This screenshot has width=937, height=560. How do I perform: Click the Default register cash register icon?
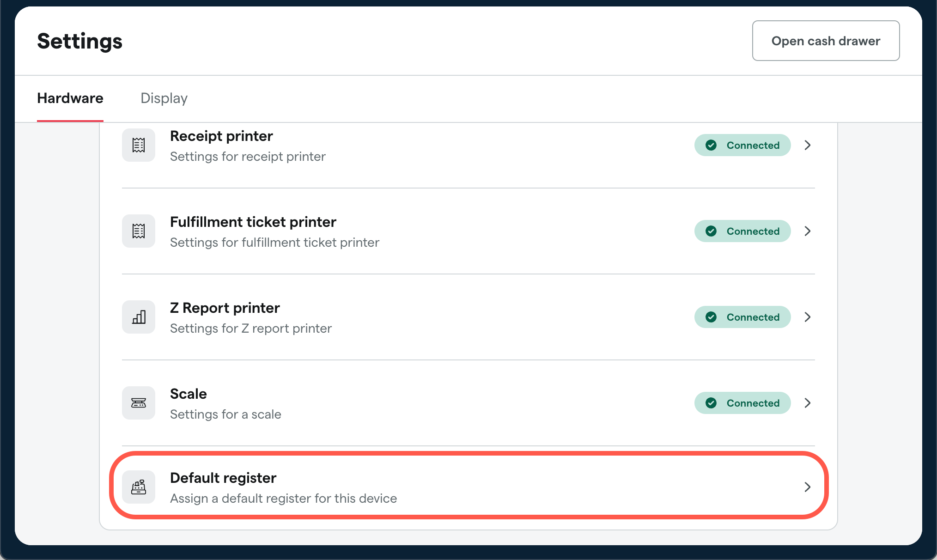coord(139,487)
